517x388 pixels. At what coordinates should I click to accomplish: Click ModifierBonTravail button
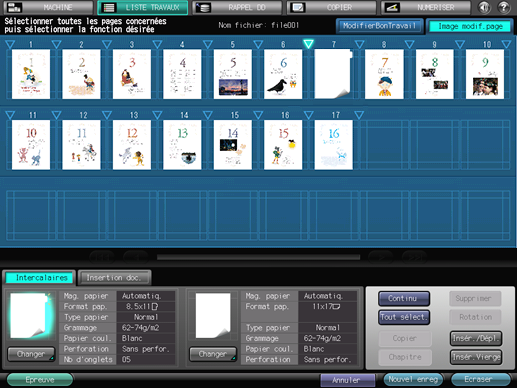pos(380,26)
